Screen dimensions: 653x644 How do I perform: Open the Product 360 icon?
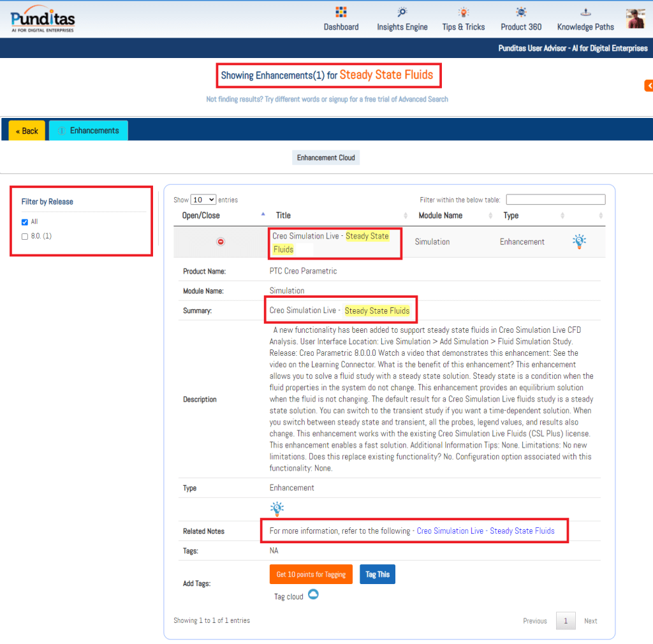point(521,13)
